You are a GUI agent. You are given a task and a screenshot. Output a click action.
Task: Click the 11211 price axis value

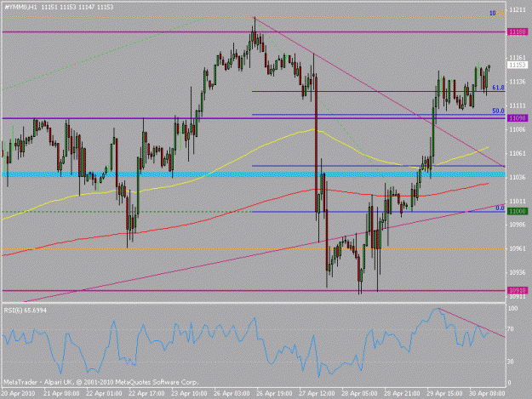(518, 10)
